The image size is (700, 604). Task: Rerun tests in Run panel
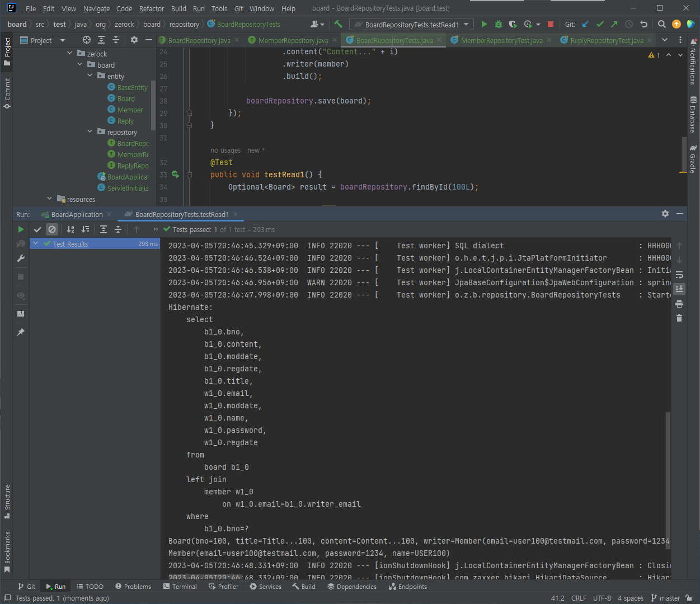coord(21,229)
